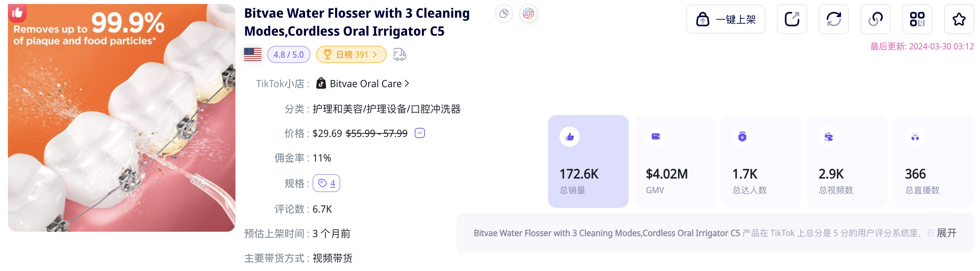The width and height of the screenshot is (980, 271).
Task: Click the water flosser product image
Action: (x=122, y=118)
